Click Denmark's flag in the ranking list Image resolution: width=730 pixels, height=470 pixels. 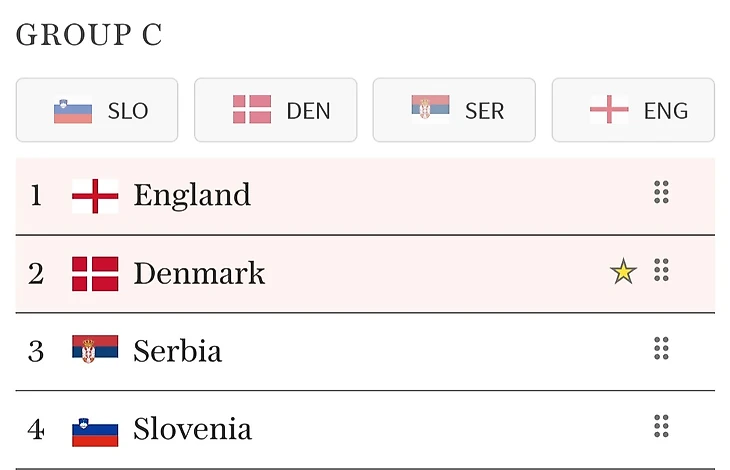pyautogui.click(x=95, y=273)
